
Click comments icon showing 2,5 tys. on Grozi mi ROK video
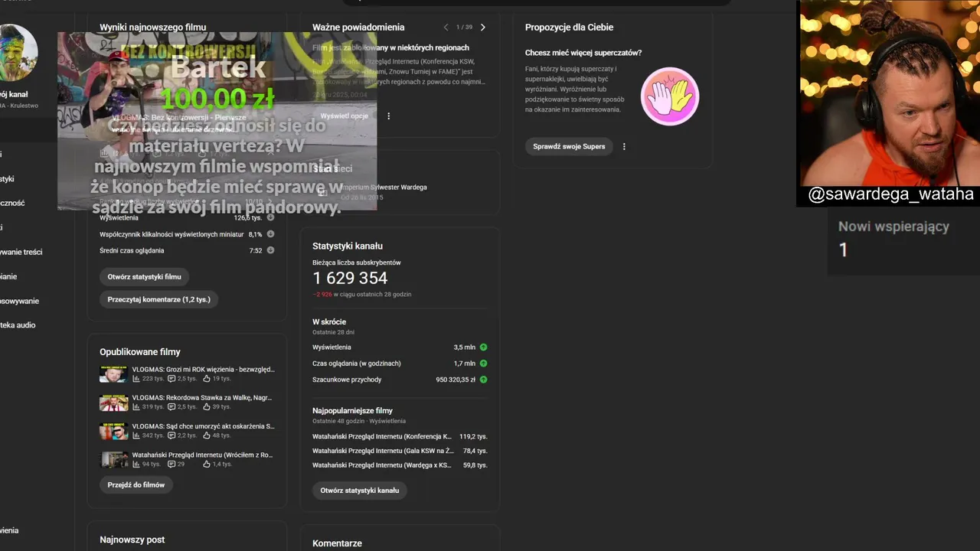[x=171, y=379]
